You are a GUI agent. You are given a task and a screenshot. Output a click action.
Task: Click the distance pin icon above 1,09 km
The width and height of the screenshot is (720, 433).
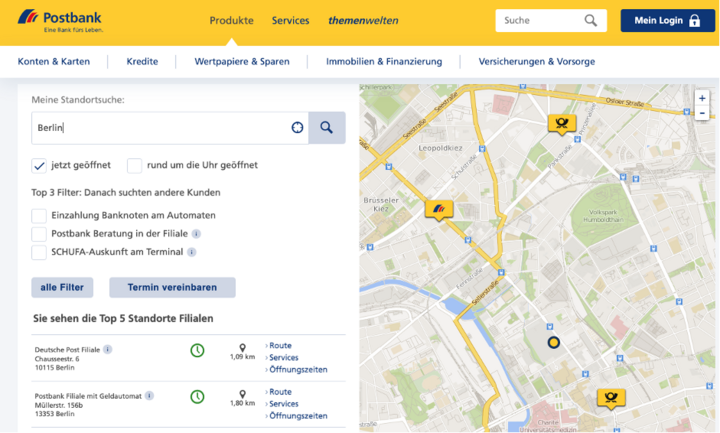coord(242,348)
